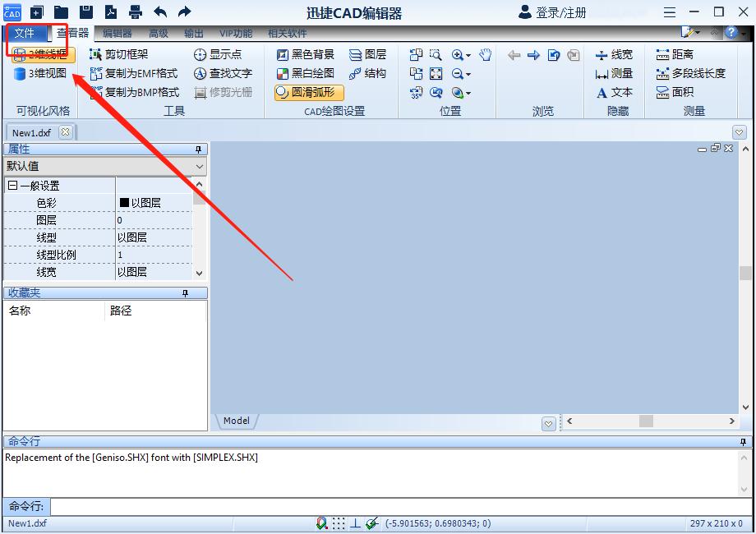Collapse the 一般设置 group
This screenshot has width=756, height=534.
click(x=13, y=185)
